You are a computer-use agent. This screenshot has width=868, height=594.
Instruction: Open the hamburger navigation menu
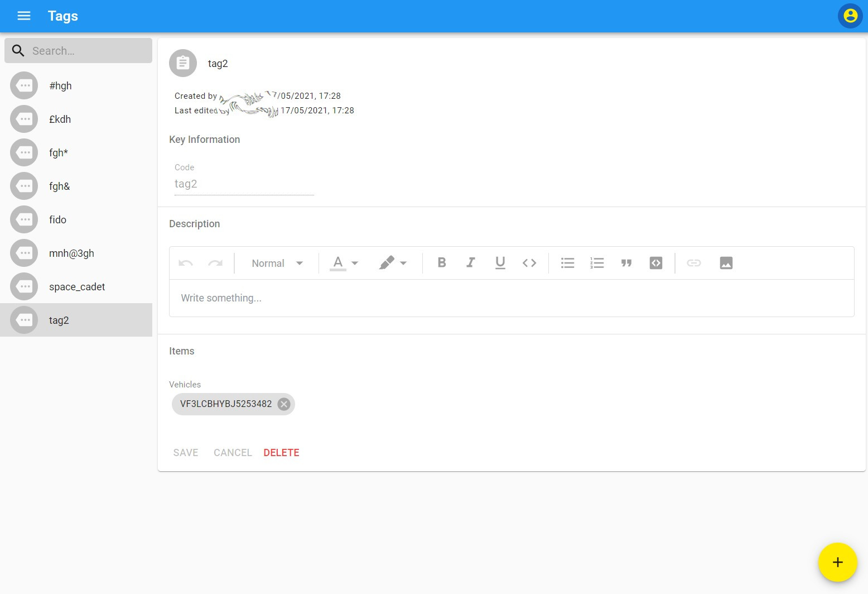click(24, 16)
